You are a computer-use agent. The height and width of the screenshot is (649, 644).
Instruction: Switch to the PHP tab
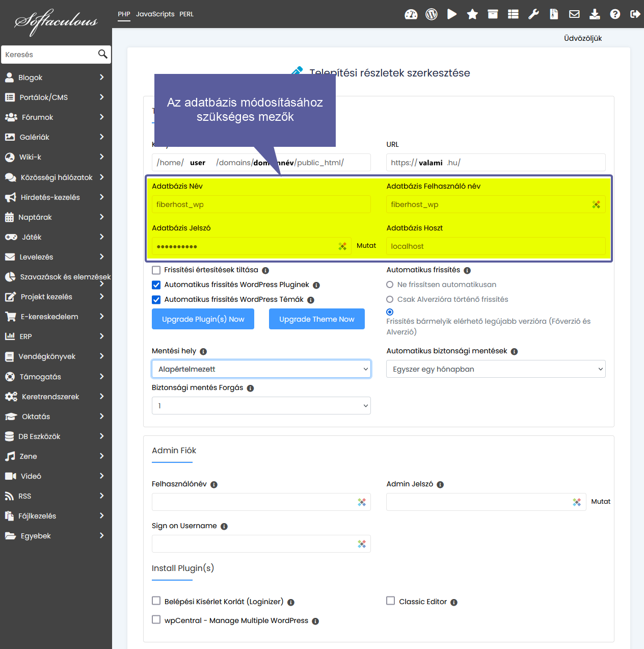[x=124, y=14]
